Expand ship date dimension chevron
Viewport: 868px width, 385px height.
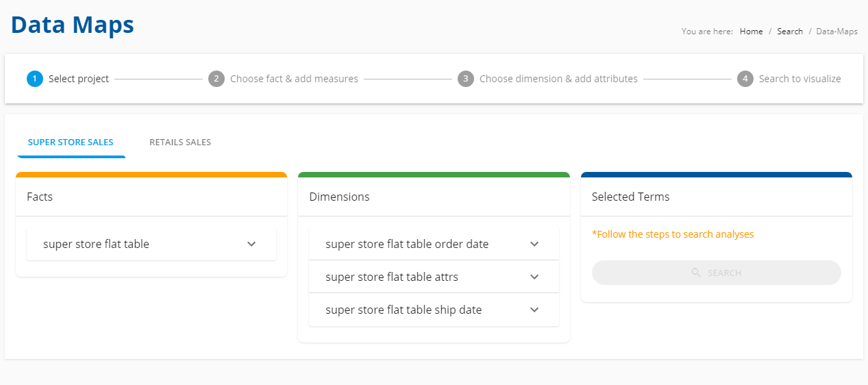(x=534, y=310)
